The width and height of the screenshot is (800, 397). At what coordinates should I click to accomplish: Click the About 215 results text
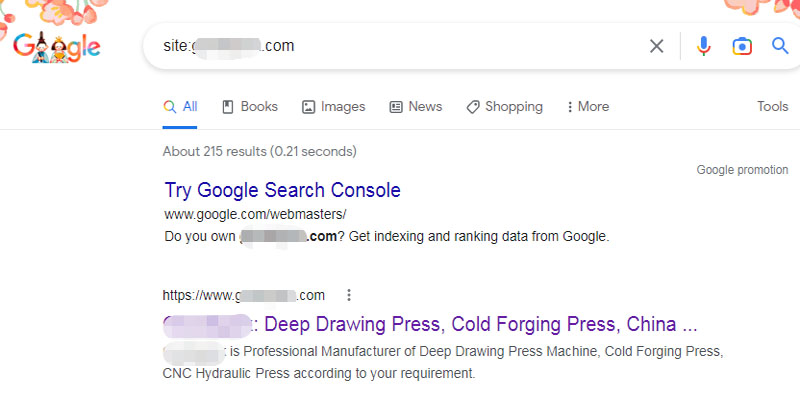pos(260,152)
